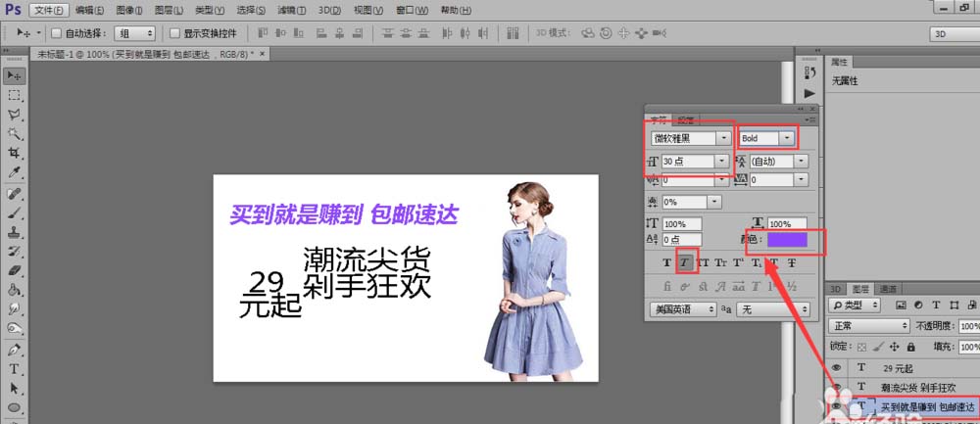
Task: Filter layers by pixel layer icon
Action: point(901,306)
